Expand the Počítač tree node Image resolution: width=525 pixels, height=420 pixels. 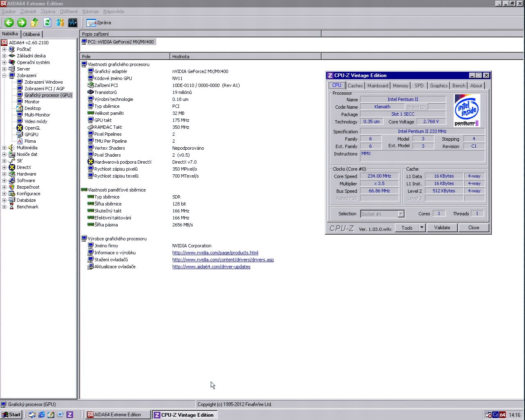[5, 49]
